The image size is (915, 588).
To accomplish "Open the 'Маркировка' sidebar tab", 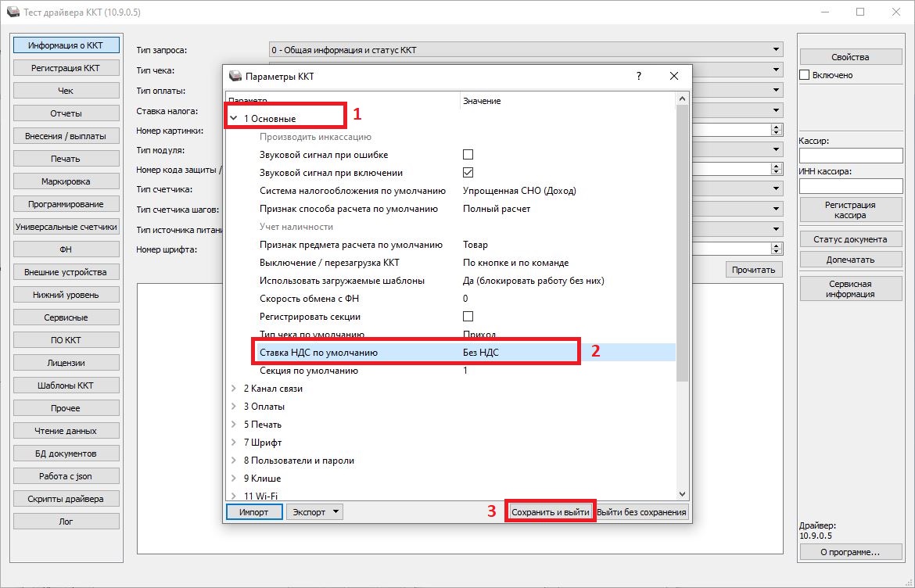I will [x=66, y=181].
